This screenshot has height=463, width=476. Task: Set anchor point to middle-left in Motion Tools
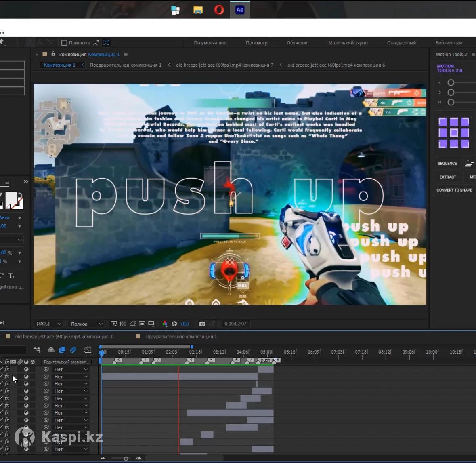click(442, 133)
